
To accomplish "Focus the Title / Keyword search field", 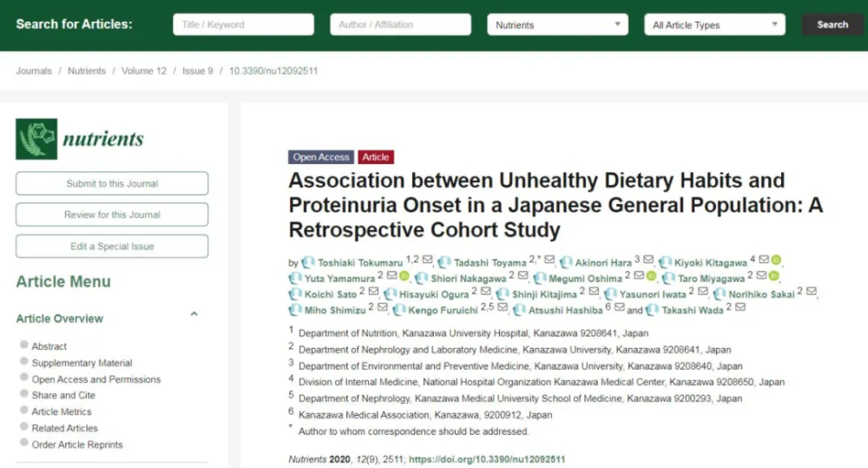I will pos(243,25).
